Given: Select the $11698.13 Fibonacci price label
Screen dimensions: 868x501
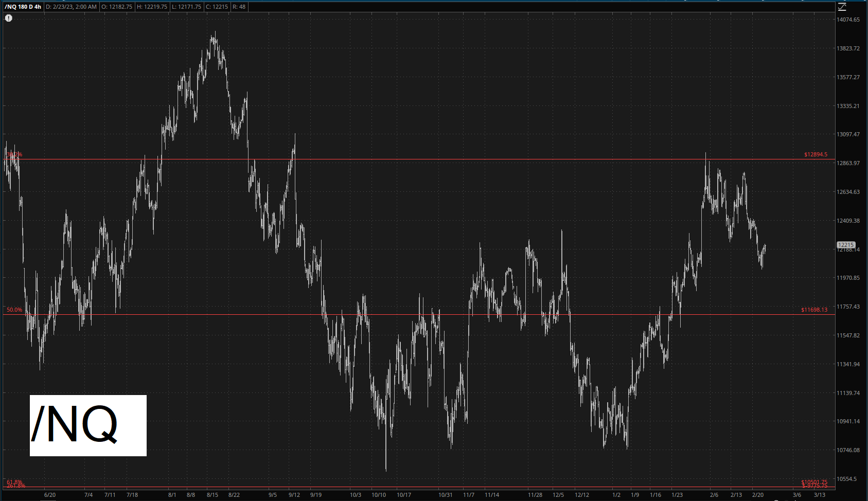Looking at the screenshot, I should click(x=814, y=310).
